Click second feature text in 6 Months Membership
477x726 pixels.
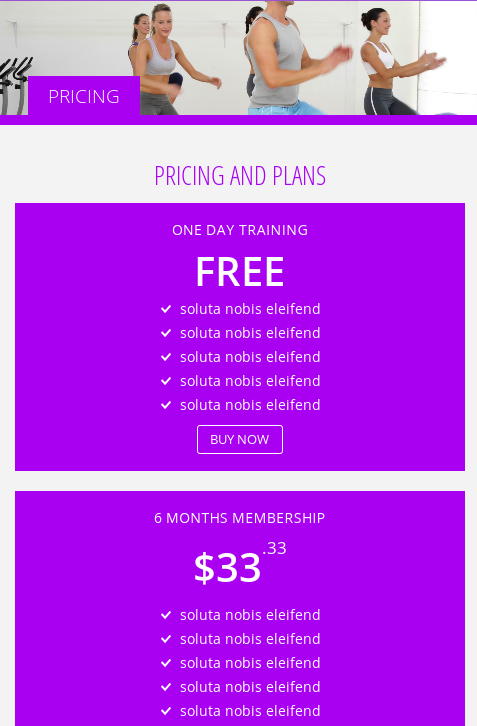pos(250,639)
